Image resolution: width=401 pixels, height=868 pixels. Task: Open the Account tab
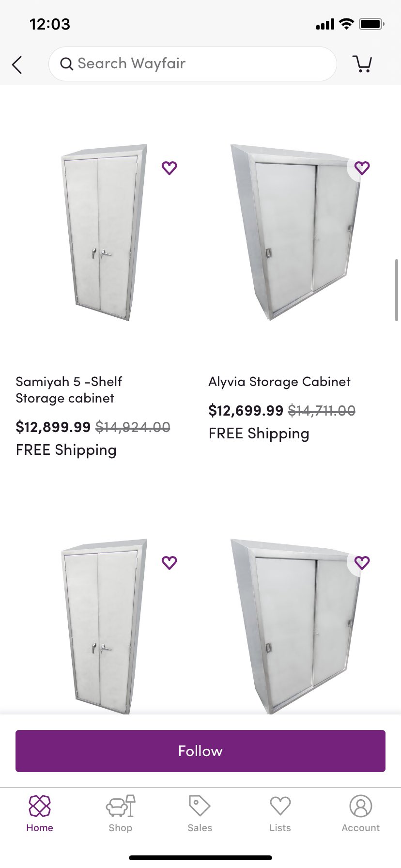360,814
